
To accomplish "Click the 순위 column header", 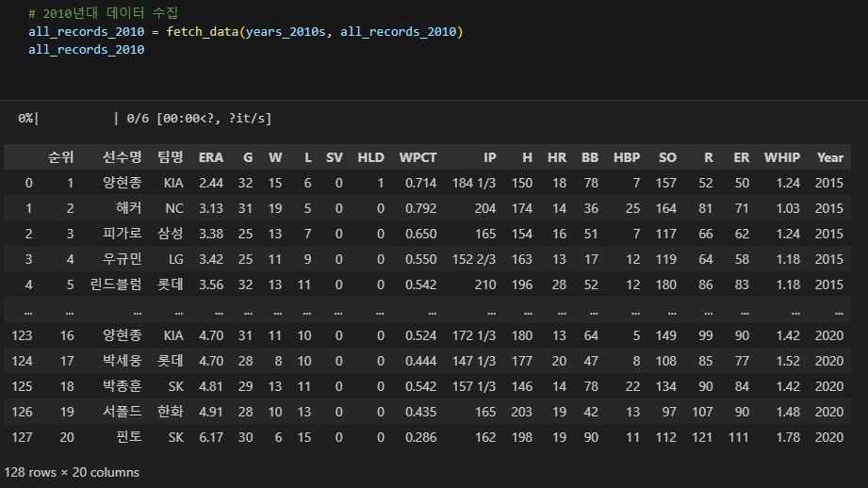I will [61, 157].
